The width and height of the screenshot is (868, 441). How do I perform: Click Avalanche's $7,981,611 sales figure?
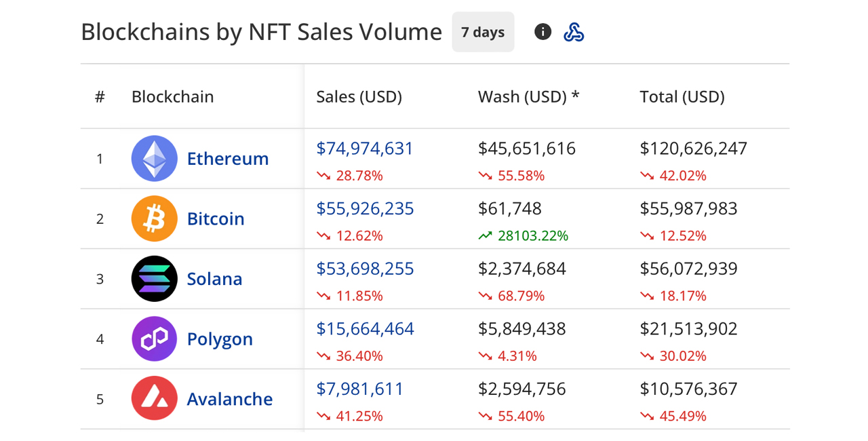coord(359,389)
